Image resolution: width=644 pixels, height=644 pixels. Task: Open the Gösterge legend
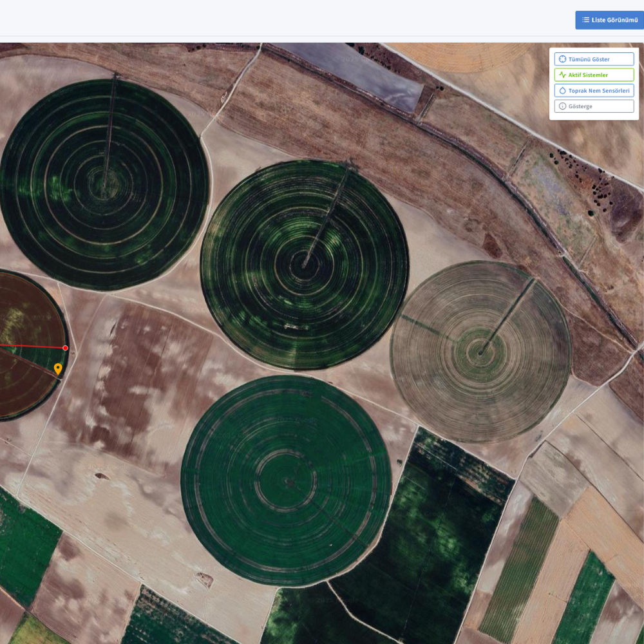[x=594, y=106]
